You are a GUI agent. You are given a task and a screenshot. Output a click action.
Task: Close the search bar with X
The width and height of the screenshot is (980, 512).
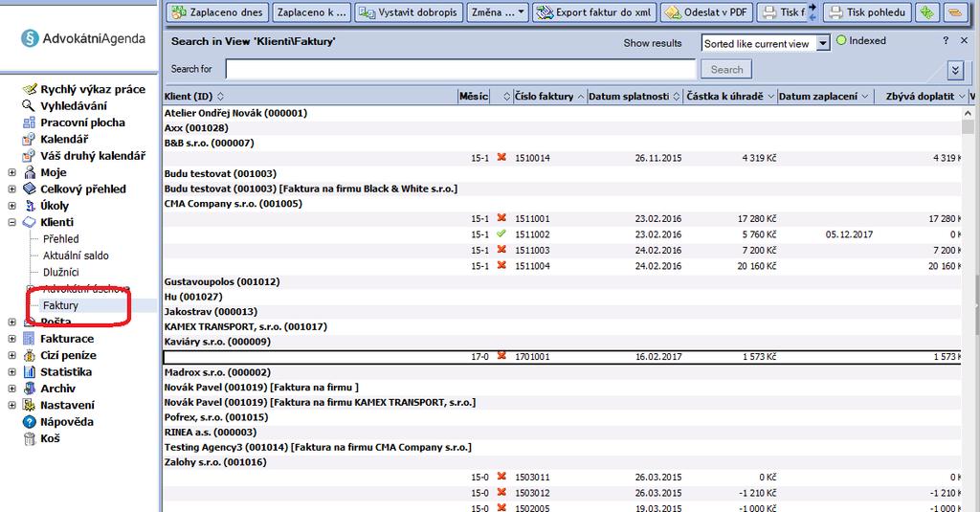[964, 40]
